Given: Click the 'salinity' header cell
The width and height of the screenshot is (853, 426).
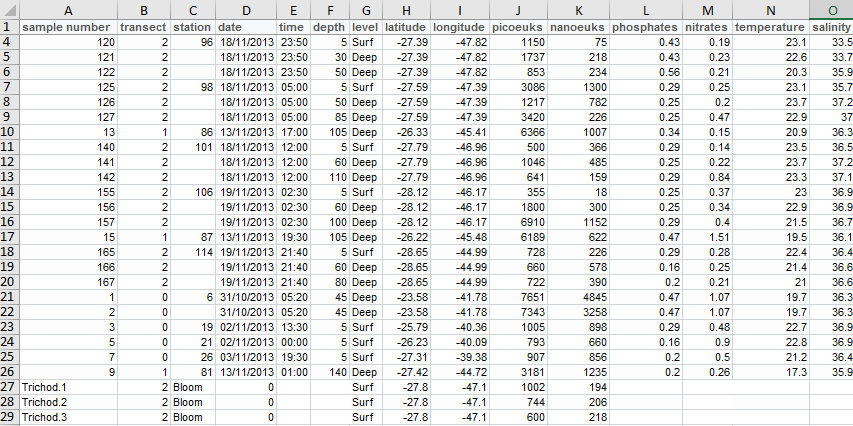Looking at the screenshot, I should pyautogui.click(x=831, y=26).
